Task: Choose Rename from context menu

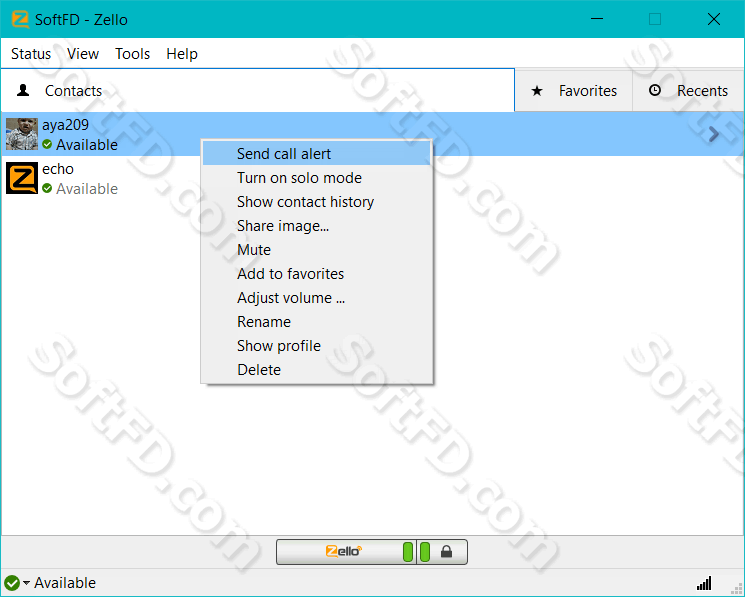Action: 316,322
